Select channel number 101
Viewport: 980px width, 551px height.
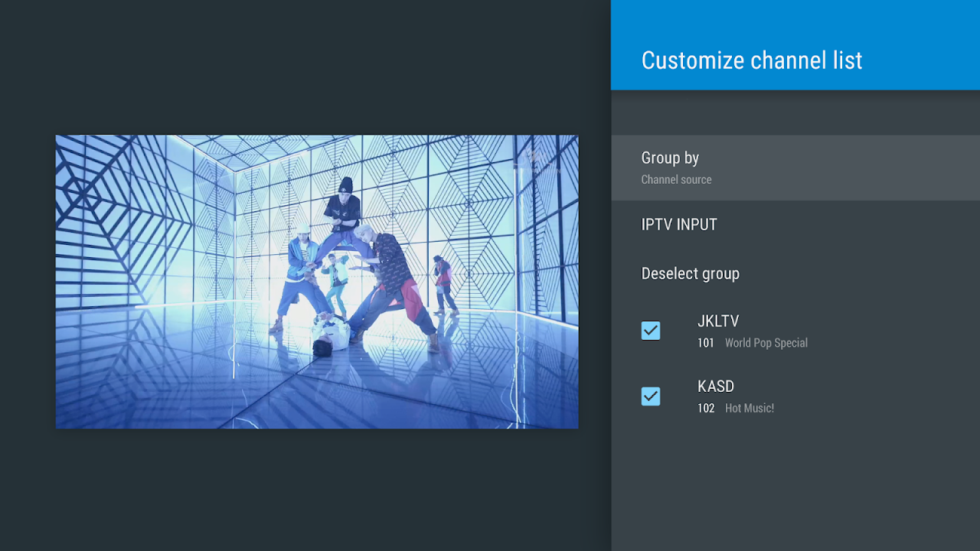706,343
